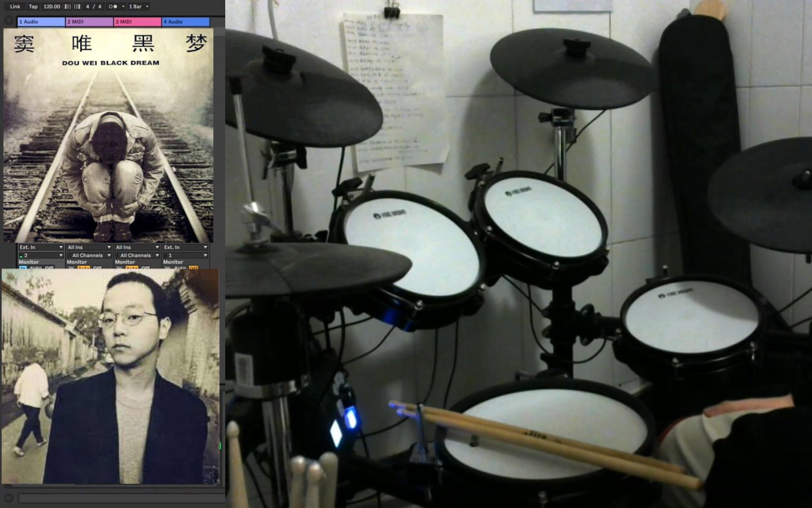Image resolution: width=812 pixels, height=508 pixels.
Task: Select the 3 MIDI track header
Action: coord(137,22)
